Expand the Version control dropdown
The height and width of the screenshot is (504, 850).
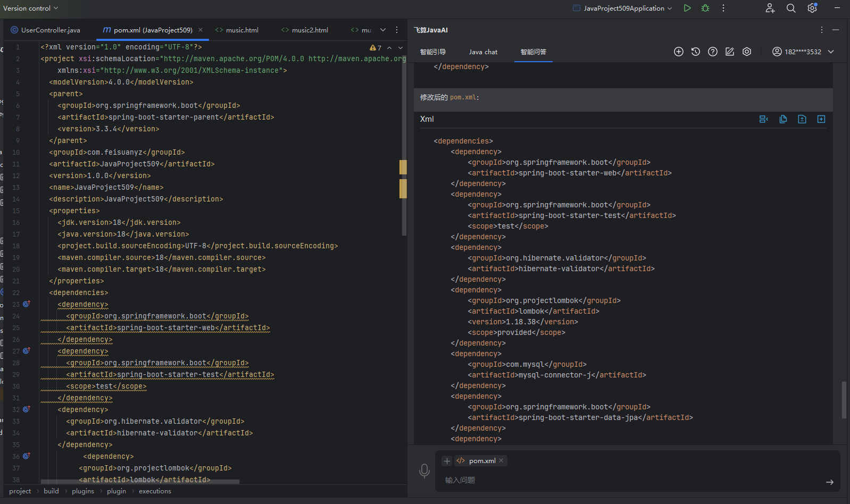point(31,8)
